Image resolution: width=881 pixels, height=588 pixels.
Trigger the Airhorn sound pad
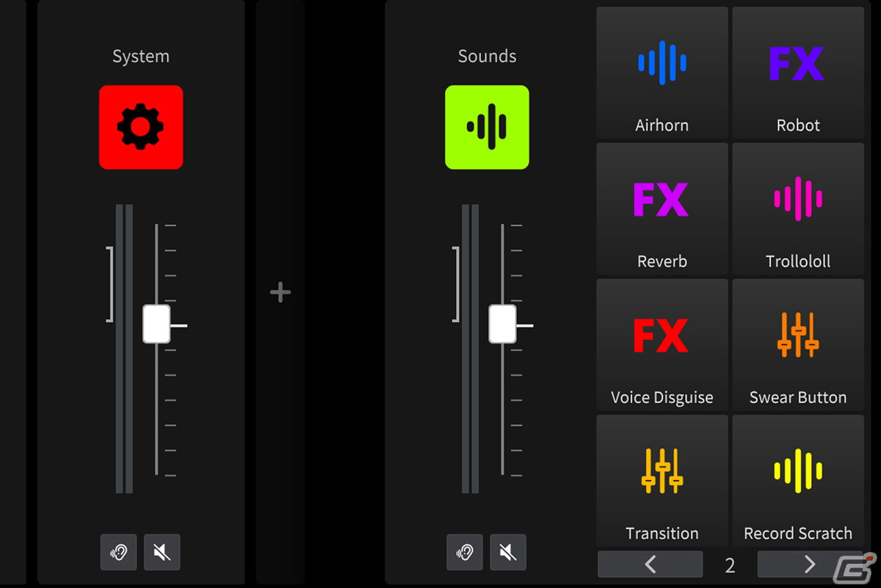pos(662,73)
